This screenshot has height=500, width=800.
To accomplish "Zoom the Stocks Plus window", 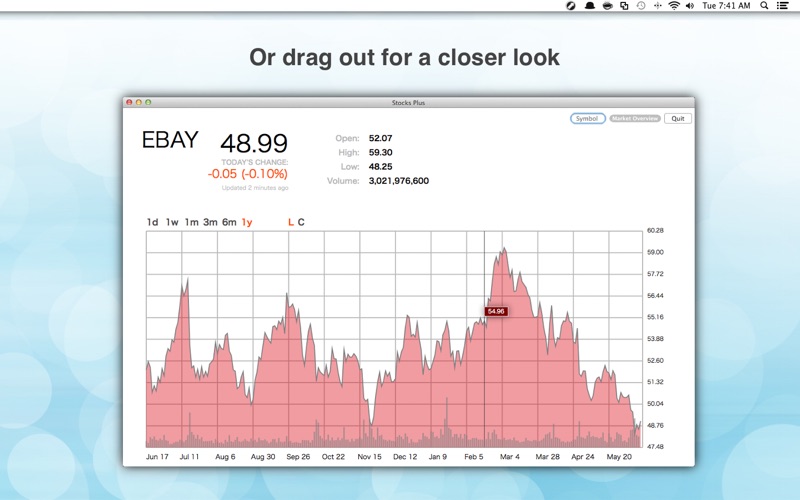I will (148, 103).
